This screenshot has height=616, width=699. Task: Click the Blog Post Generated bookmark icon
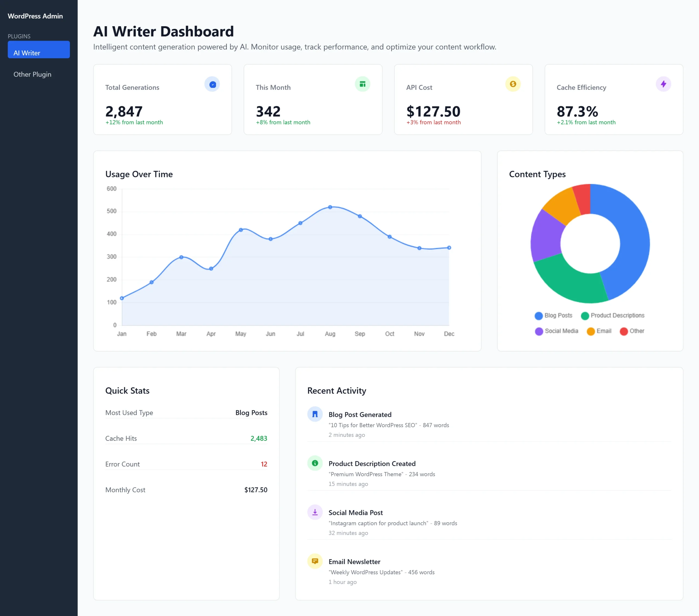315,414
